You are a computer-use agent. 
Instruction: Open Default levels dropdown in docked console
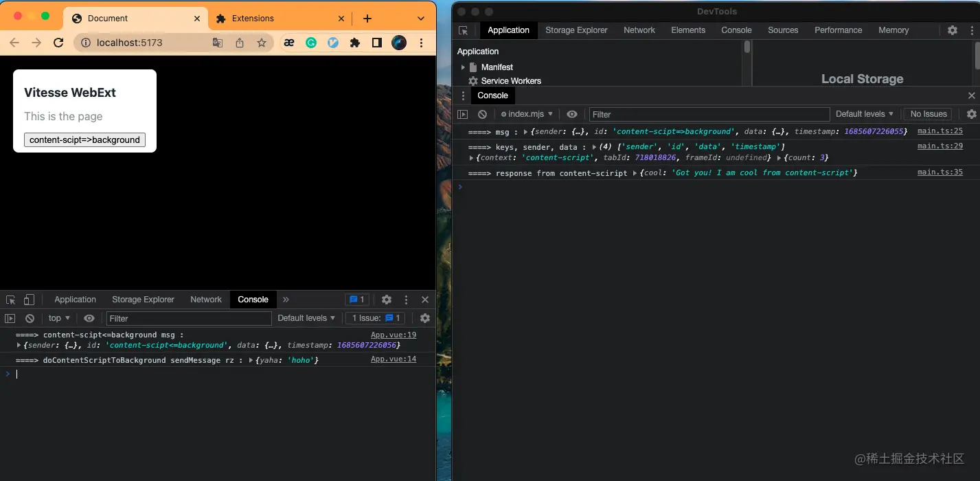pyautogui.click(x=306, y=318)
